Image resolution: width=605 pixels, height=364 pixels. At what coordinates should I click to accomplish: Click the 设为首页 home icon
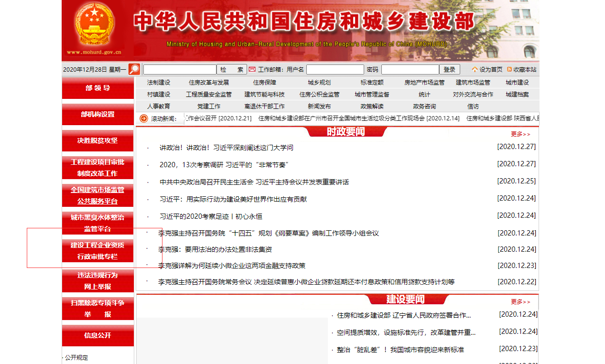coord(475,69)
